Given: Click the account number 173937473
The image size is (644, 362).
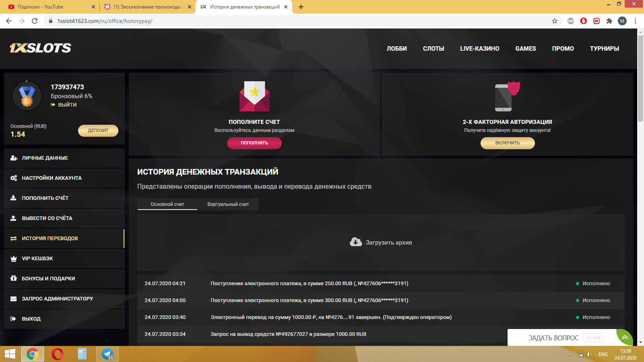Looking at the screenshot, I should coord(67,87).
